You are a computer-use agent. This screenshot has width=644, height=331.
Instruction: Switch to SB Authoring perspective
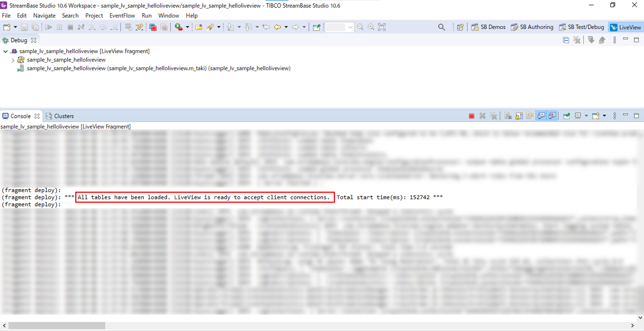pyautogui.click(x=532, y=27)
